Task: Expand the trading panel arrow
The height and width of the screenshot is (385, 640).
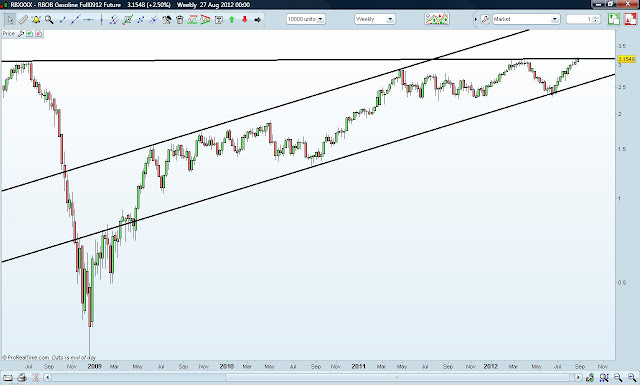Action: point(476,19)
